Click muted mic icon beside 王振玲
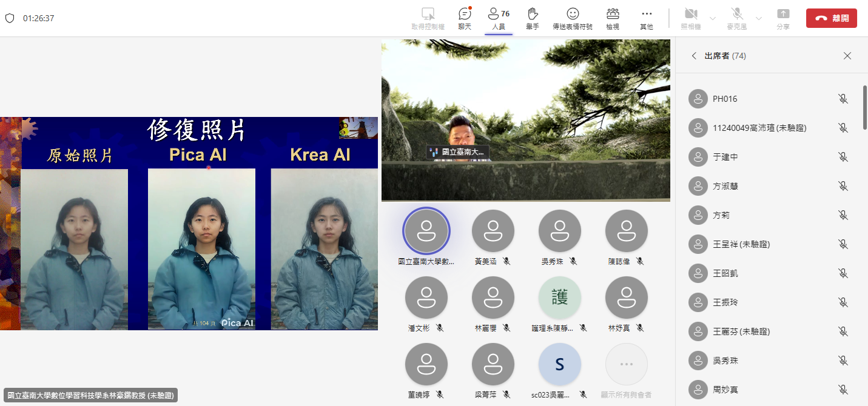 point(843,302)
